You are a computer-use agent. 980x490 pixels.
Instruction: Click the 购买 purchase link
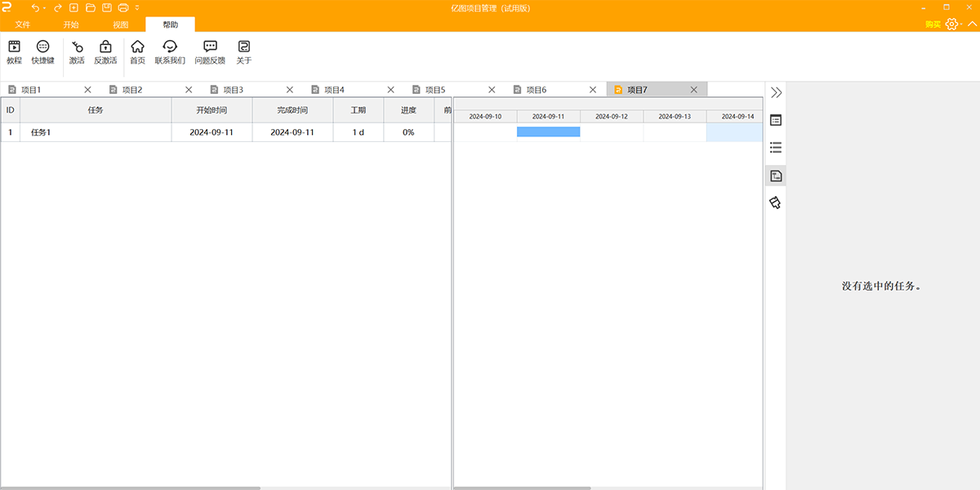(933, 24)
